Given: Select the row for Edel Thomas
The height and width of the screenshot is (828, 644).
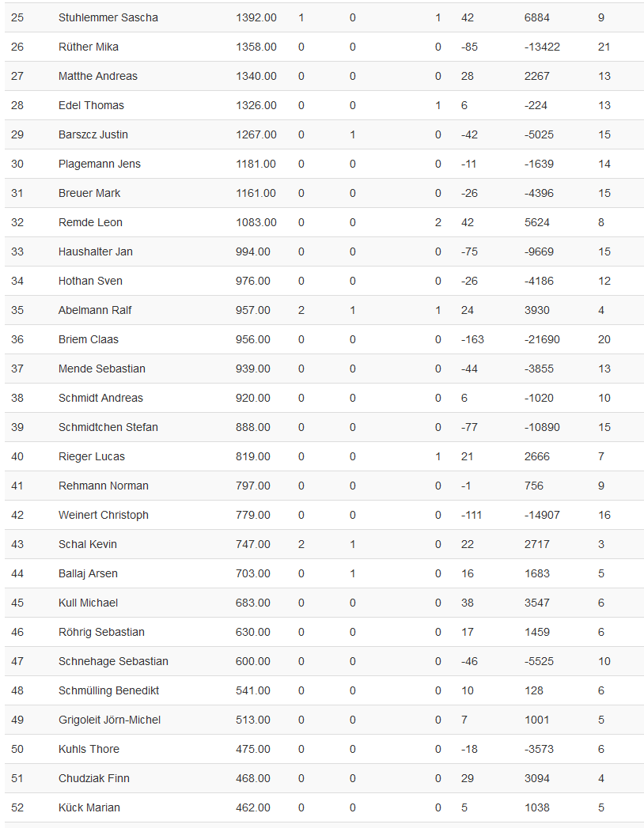Looking at the screenshot, I should click(x=91, y=105).
